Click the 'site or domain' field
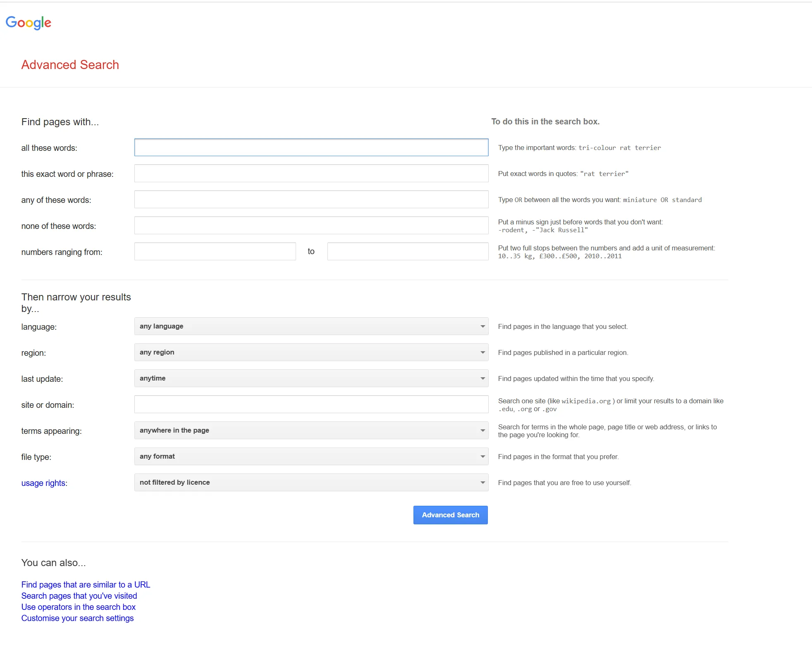Image resolution: width=812 pixels, height=645 pixels. (x=311, y=404)
